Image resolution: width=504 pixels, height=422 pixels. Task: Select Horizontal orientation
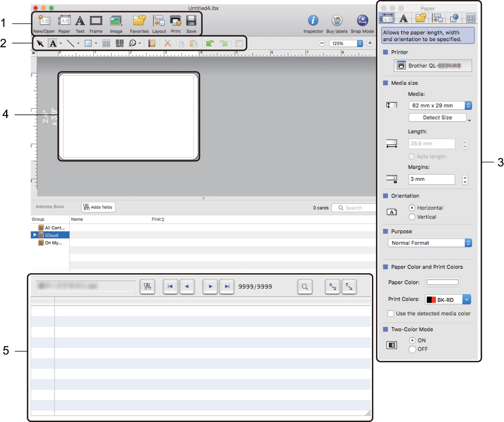412,208
